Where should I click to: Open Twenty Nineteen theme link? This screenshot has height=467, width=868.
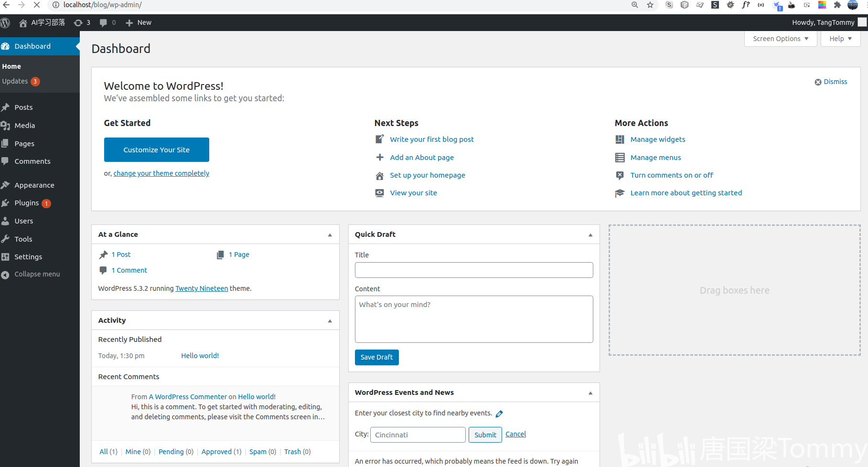click(202, 288)
